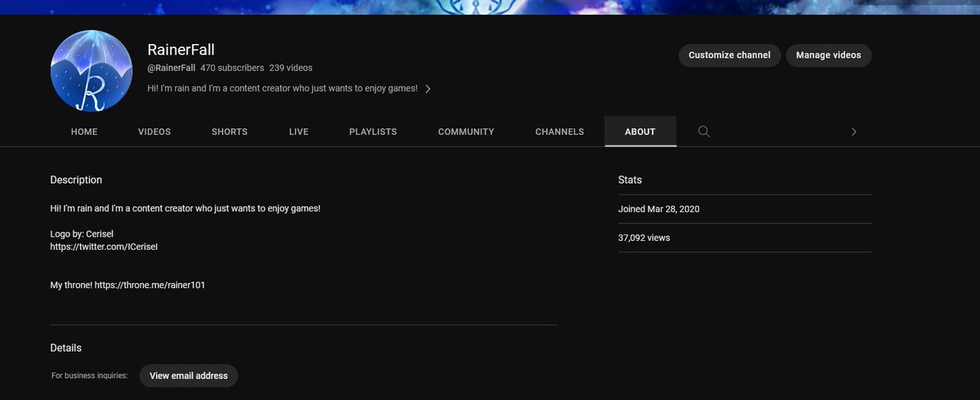The width and height of the screenshot is (980, 400).
Task: Click the Stats section heading
Action: (x=630, y=180)
